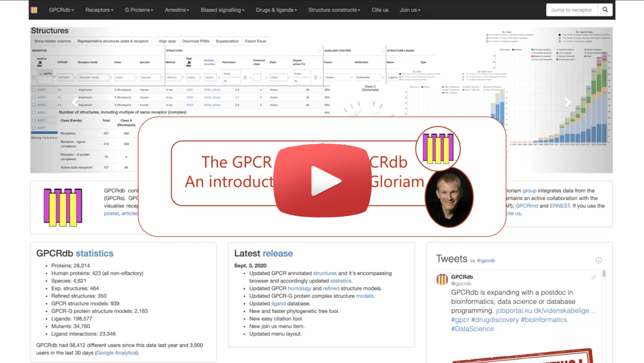Click the #DataScience hashtag
Image resolution: width=644 pixels, height=363 pixels.
click(472, 329)
